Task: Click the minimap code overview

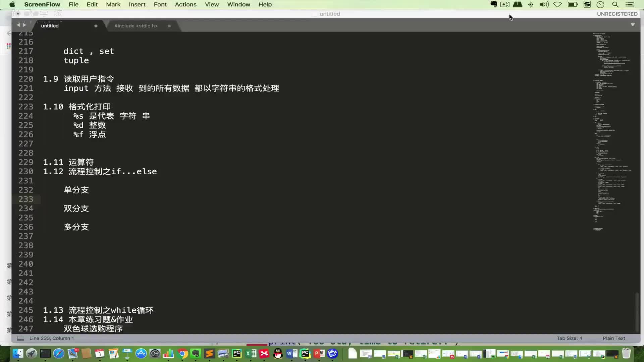Action: [x=612, y=132]
